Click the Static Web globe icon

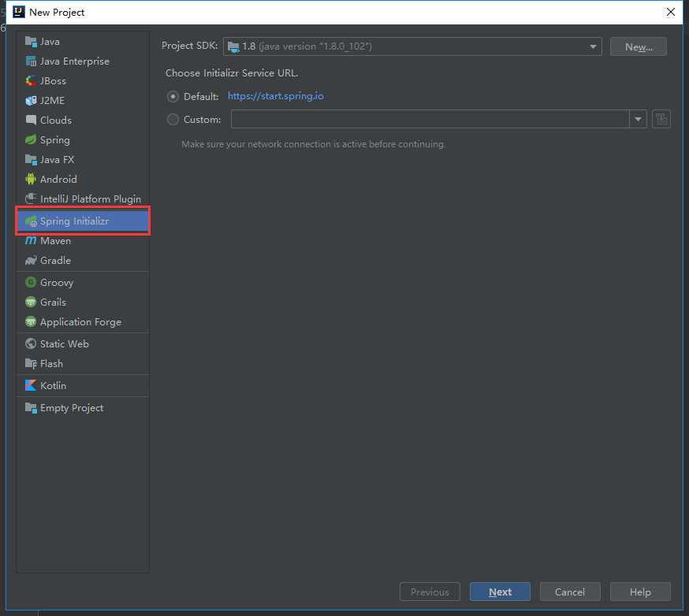[31, 343]
